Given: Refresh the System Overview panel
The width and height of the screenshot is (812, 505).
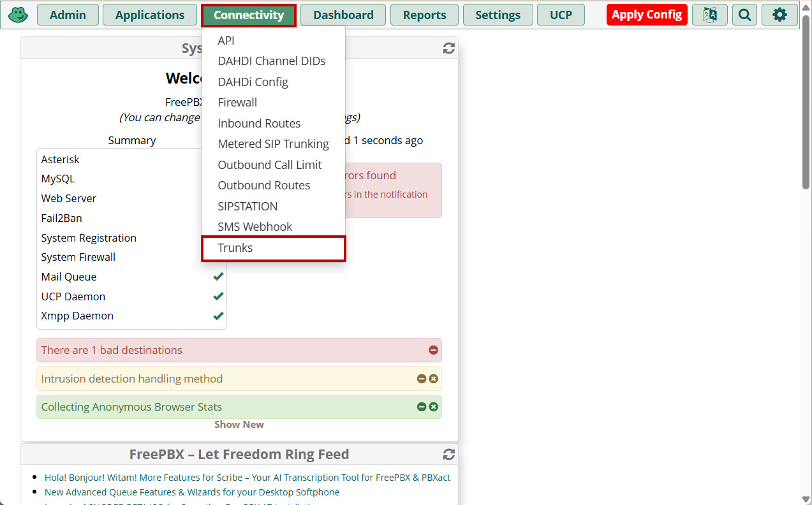Looking at the screenshot, I should pyautogui.click(x=449, y=48).
